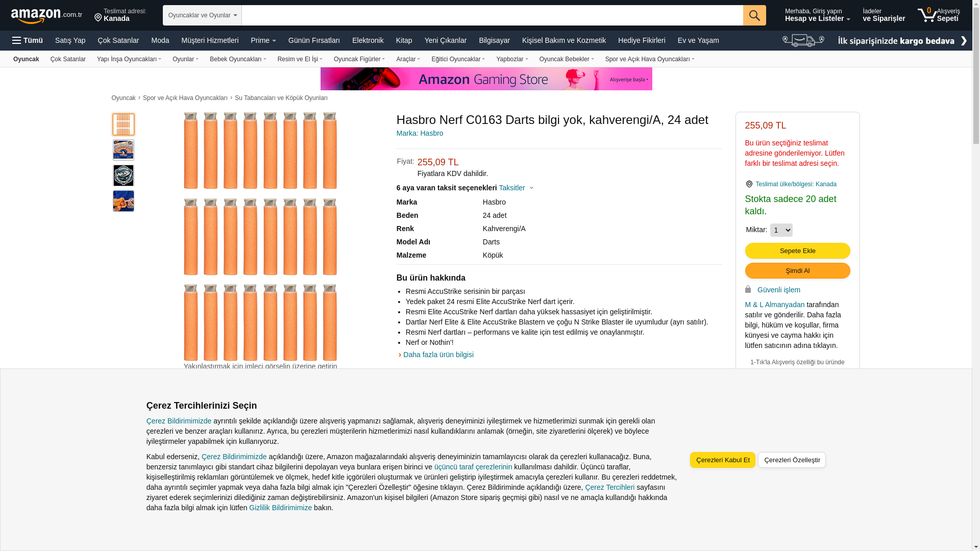The image size is (980, 551).
Task: Open the search category dropdown
Action: pos(202,15)
